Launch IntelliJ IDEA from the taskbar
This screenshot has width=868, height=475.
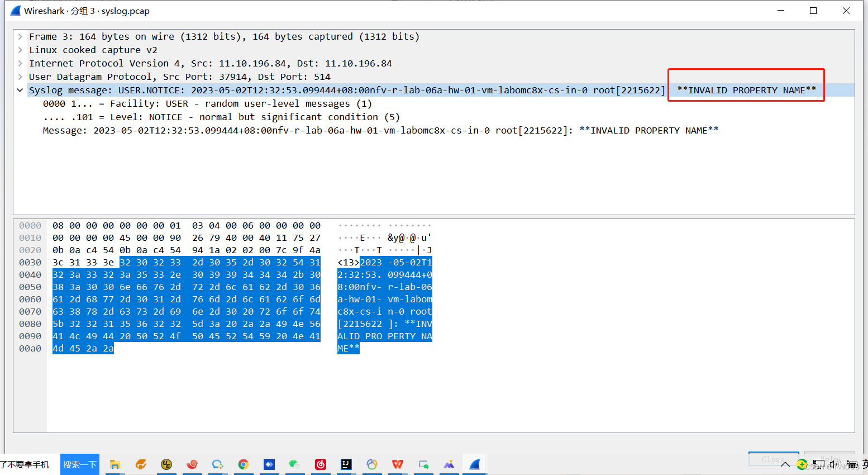[346, 464]
